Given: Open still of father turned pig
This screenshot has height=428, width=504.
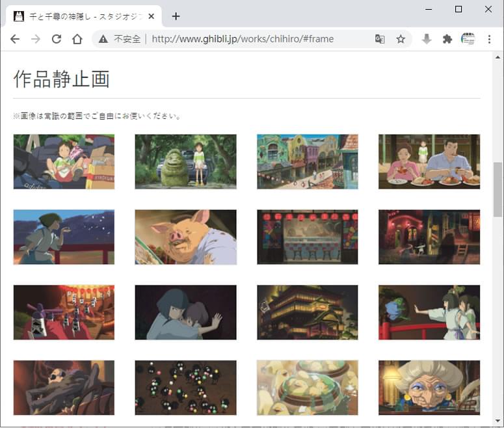Looking at the screenshot, I should 186,237.
